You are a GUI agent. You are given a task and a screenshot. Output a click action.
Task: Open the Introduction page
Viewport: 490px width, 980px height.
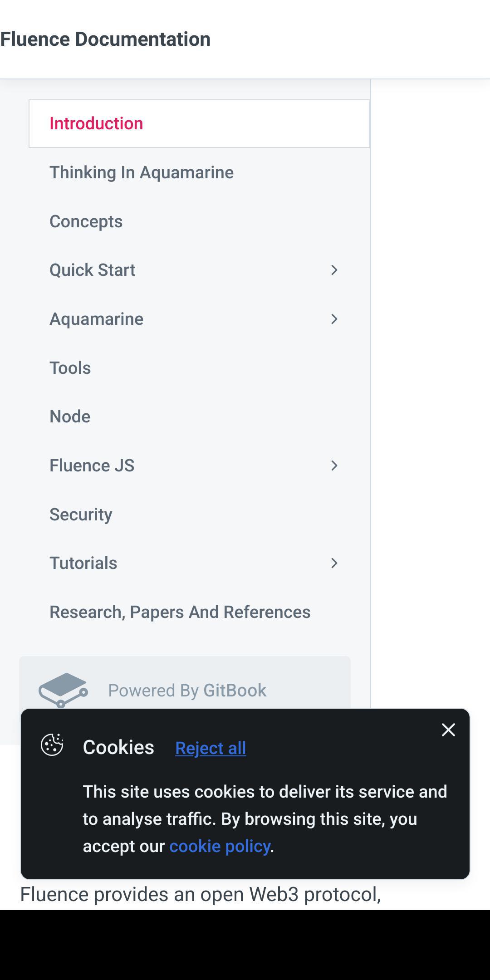(96, 123)
